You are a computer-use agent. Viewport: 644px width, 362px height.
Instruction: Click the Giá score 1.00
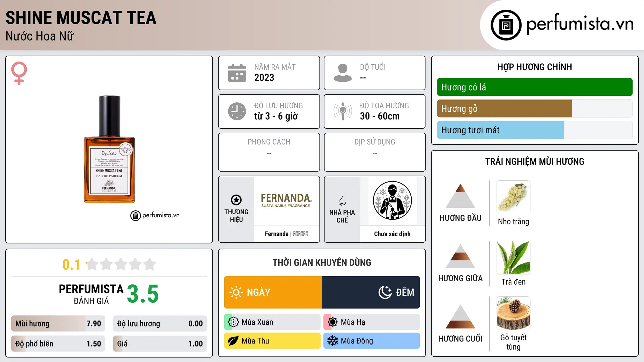pos(196,344)
